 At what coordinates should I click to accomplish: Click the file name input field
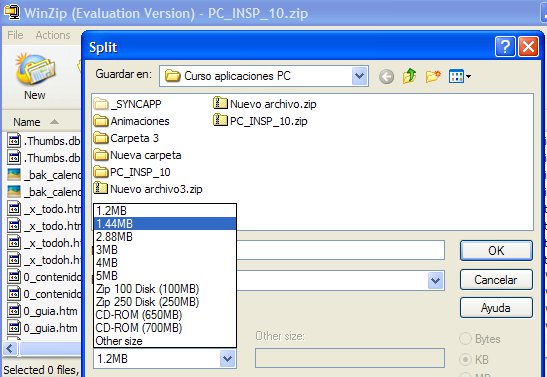(x=340, y=250)
